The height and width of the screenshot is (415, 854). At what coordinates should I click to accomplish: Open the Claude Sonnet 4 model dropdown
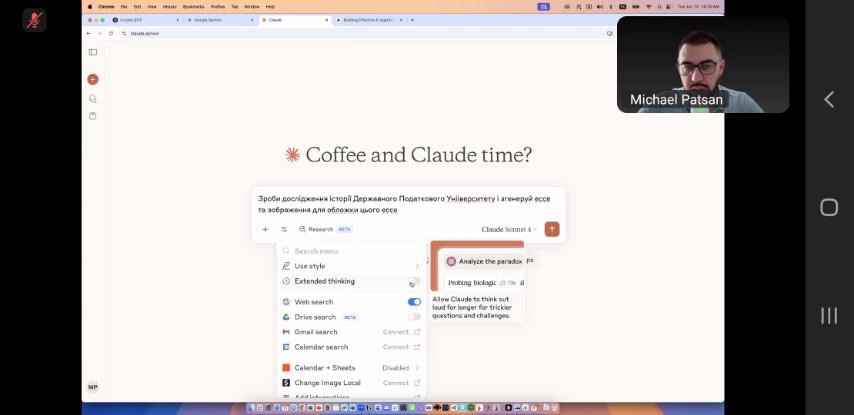click(509, 229)
